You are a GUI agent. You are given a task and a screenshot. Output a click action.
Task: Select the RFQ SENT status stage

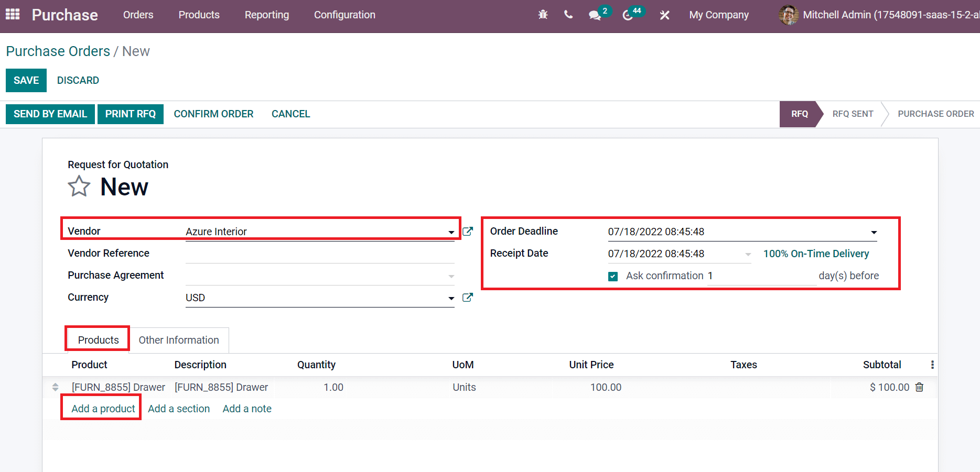click(x=853, y=114)
